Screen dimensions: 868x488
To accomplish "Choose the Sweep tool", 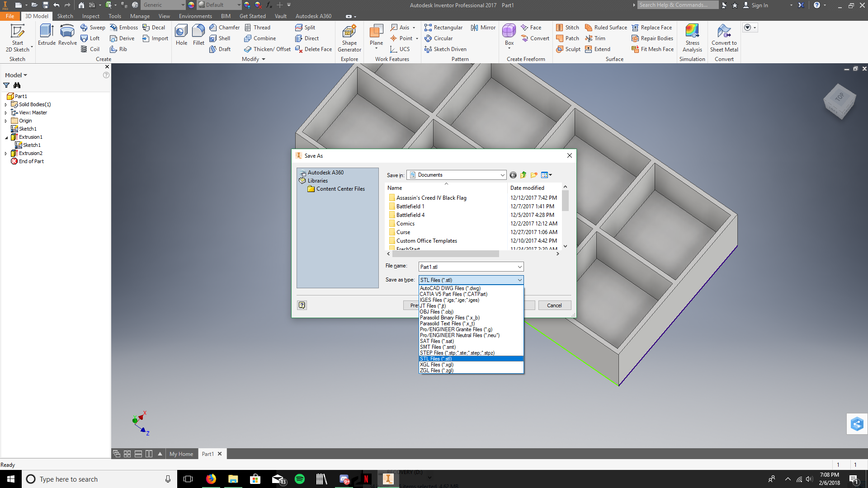I will tap(93, 28).
